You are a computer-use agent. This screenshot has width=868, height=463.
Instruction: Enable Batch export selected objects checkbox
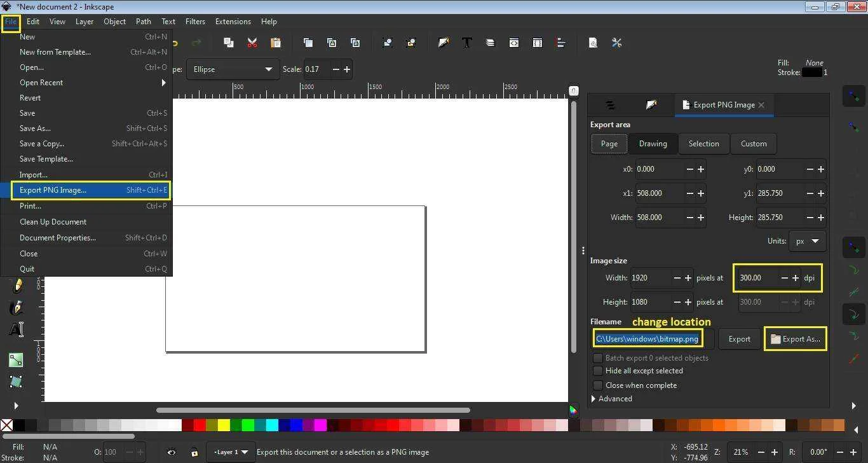598,358
